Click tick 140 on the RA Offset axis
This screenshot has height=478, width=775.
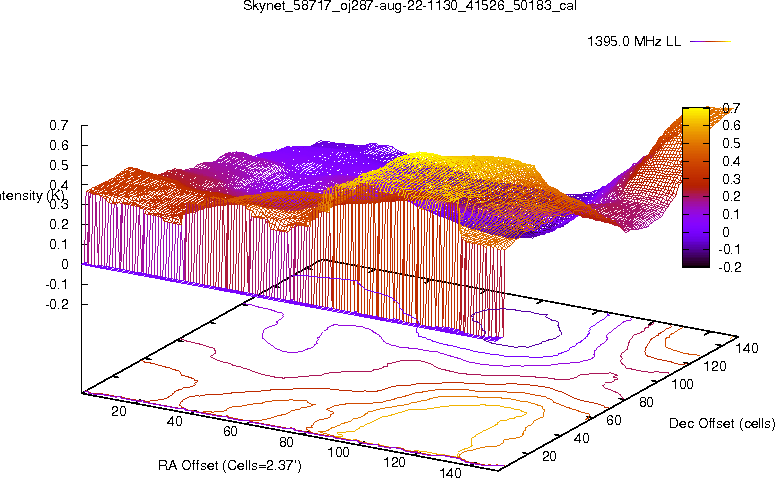450,473
